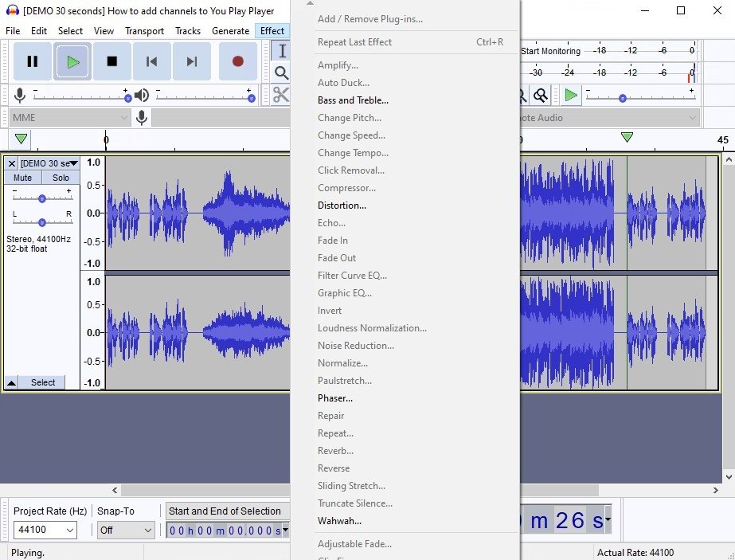Choose Distortion effect from menu
This screenshot has width=735, height=560.
tap(405, 206)
